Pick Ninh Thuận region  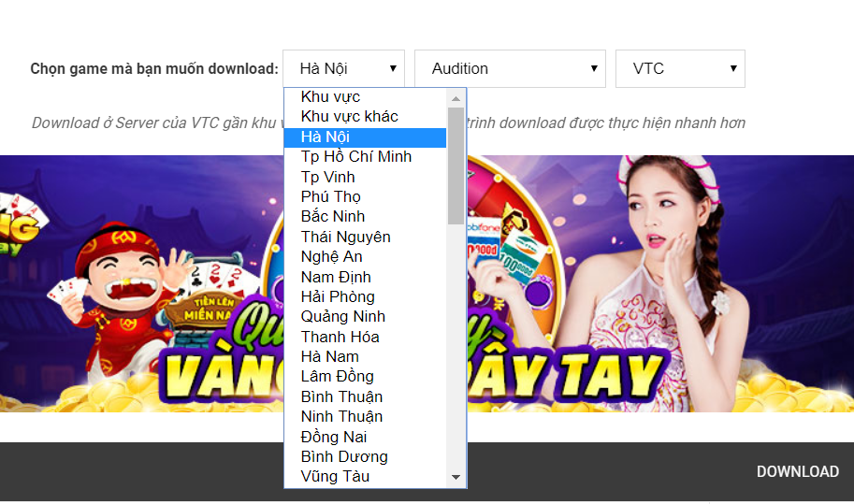365,416
